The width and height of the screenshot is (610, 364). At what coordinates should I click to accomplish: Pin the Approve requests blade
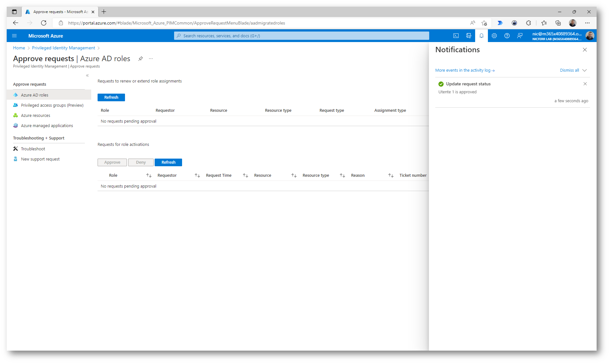pyautogui.click(x=140, y=59)
